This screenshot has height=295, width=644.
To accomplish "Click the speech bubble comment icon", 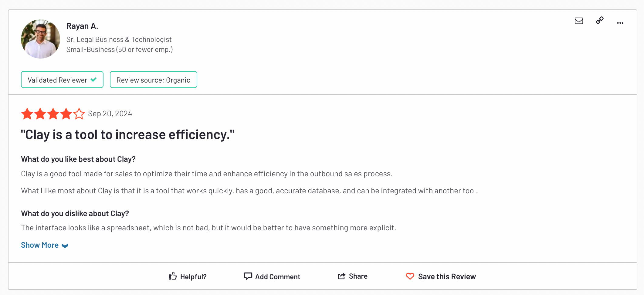I will [x=248, y=276].
